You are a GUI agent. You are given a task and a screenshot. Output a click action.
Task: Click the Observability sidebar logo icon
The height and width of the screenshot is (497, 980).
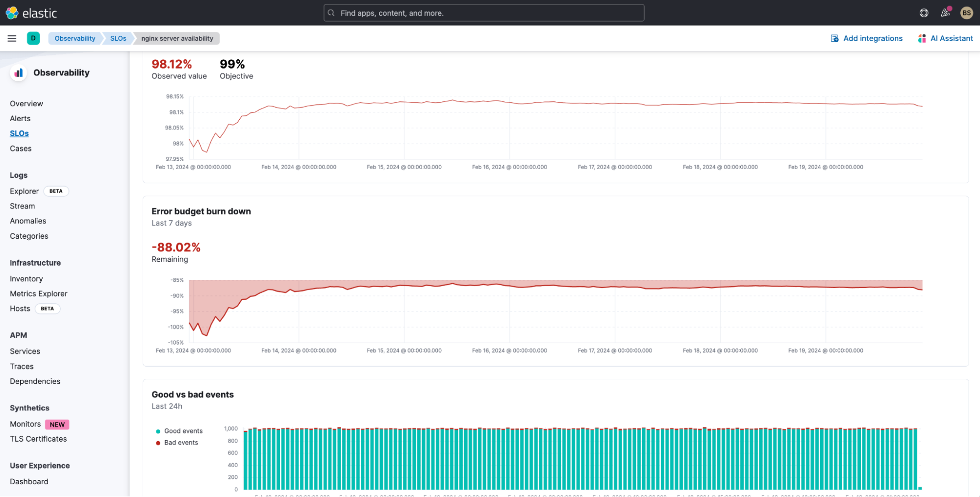click(19, 73)
